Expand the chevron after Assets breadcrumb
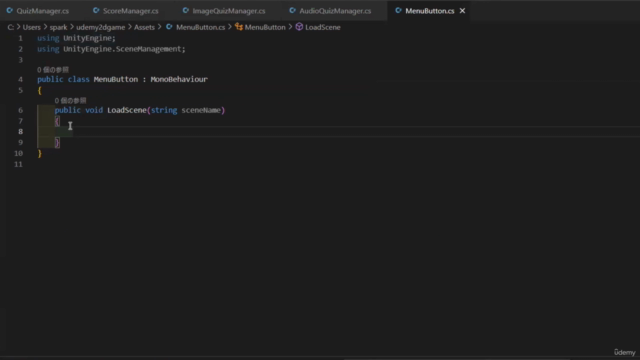Screen dimensions: 640x360 (160, 27)
